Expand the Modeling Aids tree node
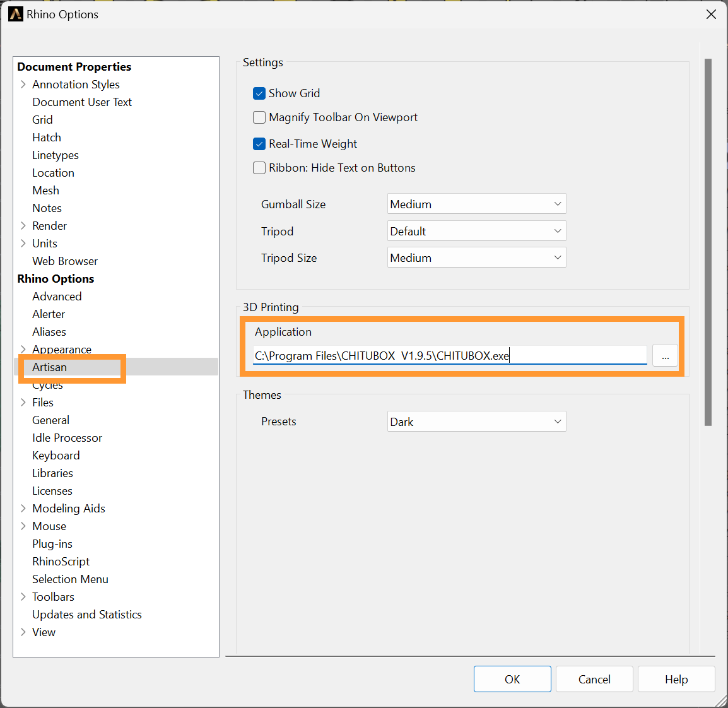Viewport: 728px width, 708px height. click(23, 509)
